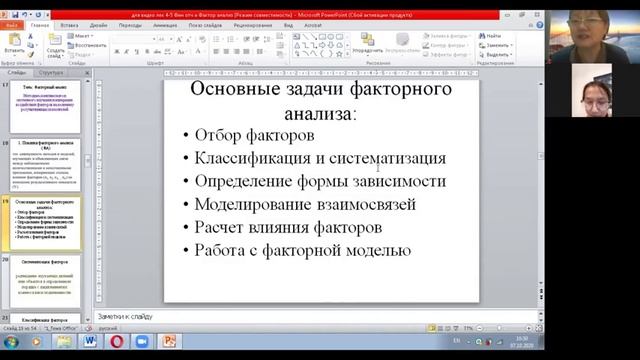Viewport: 640px width, 360px height.
Task: Select the text box shape in shapes gallery
Action: [x=297, y=37]
